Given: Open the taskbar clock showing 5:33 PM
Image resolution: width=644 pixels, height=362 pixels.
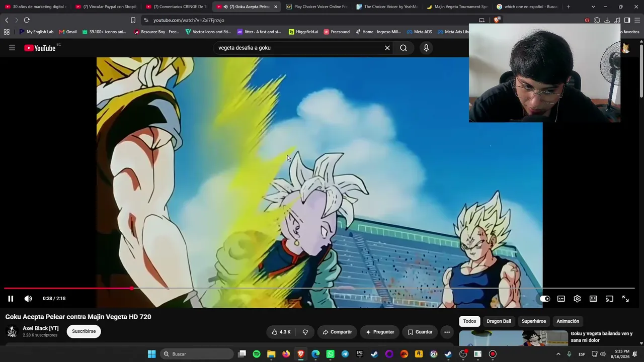Looking at the screenshot, I should [x=620, y=354].
